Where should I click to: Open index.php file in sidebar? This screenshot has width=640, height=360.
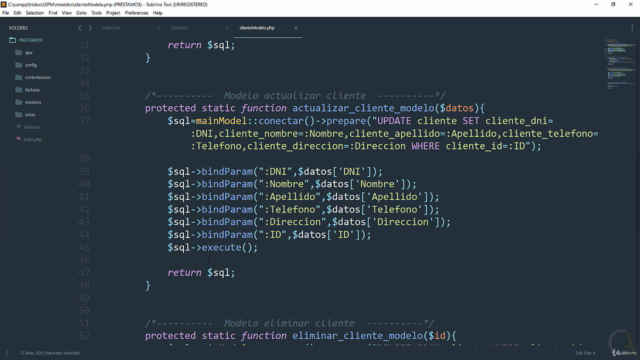[x=32, y=139]
